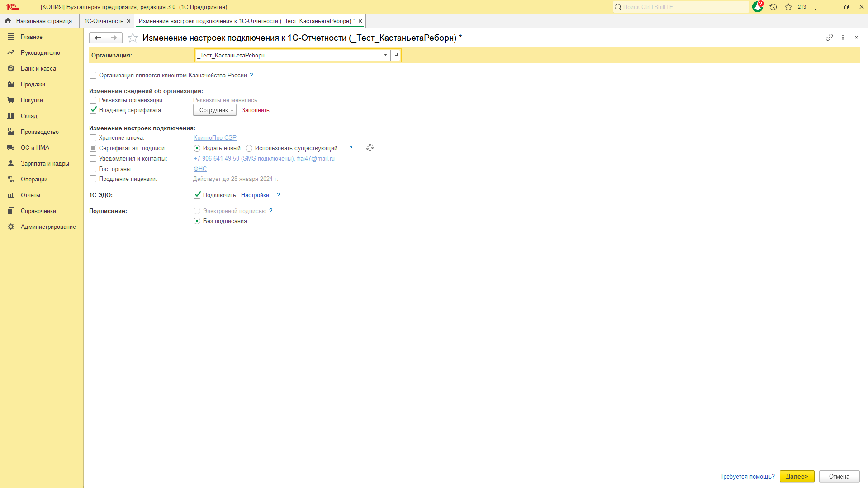Check Реквизиты организации checkbox
This screenshot has height=488, width=868.
(93, 100)
